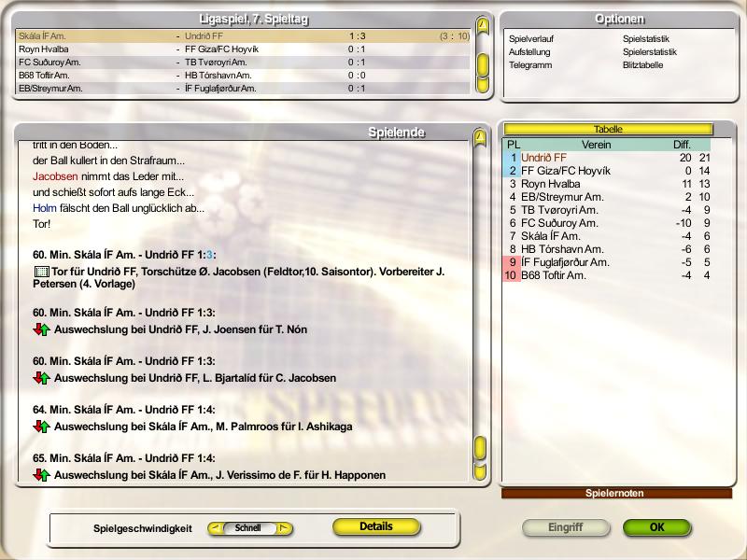Click the 'Tor!' commentary line
Screen dimensions: 747x560
pyautogui.click(x=41, y=224)
